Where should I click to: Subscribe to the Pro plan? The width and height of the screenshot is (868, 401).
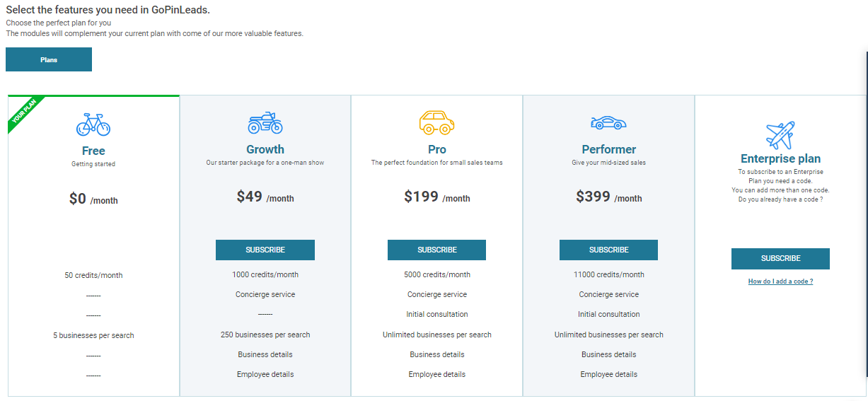point(437,250)
